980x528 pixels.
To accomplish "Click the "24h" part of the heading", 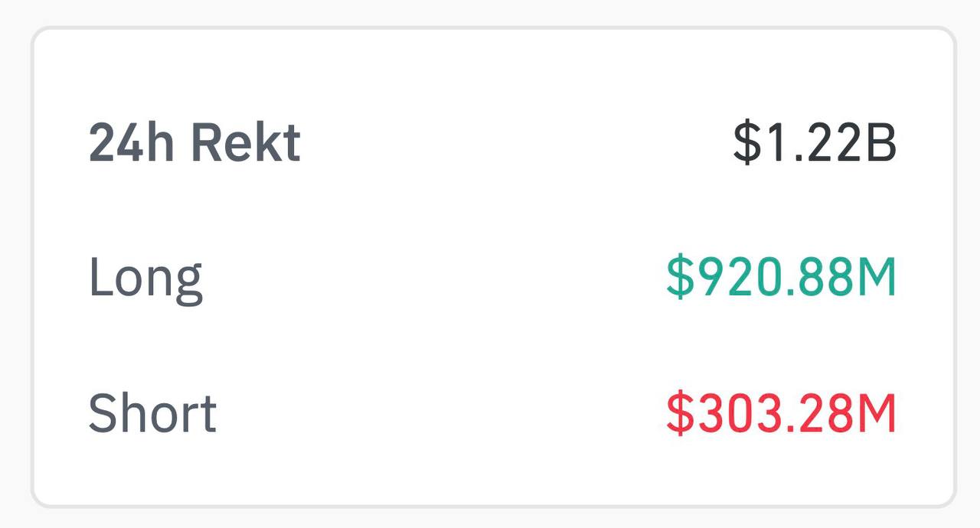I will [132, 143].
